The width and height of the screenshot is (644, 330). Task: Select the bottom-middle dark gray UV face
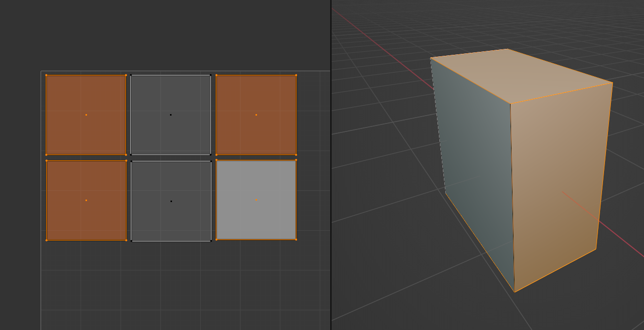(x=171, y=201)
